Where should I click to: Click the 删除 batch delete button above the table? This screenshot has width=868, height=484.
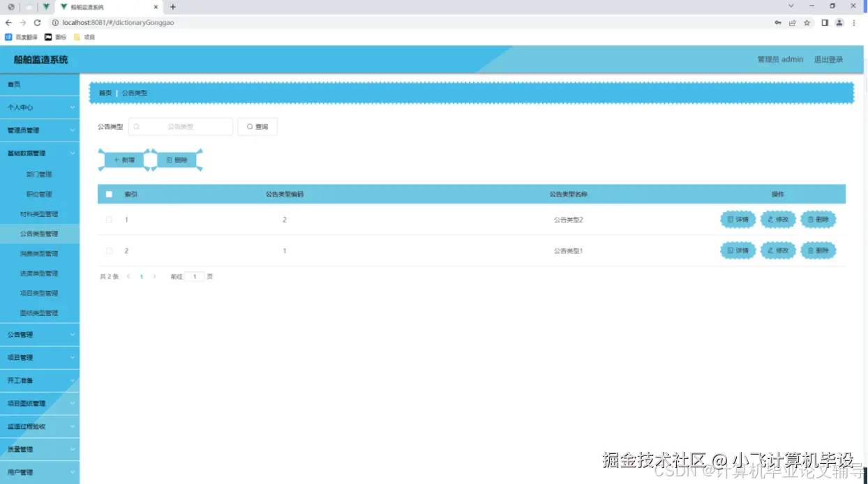click(x=177, y=160)
